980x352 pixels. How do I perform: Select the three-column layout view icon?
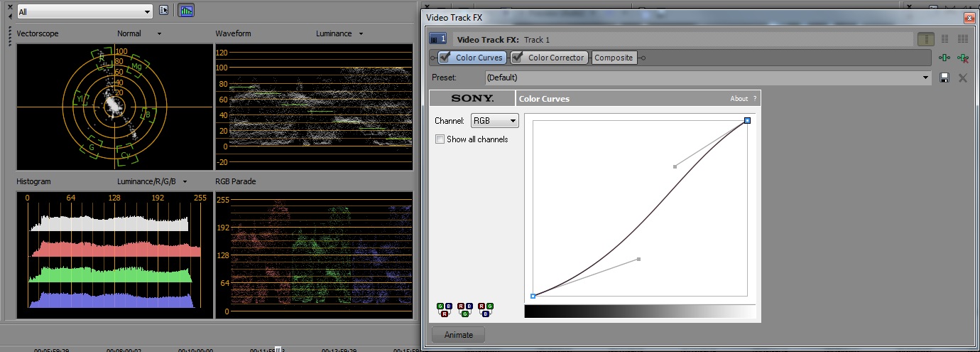963,39
